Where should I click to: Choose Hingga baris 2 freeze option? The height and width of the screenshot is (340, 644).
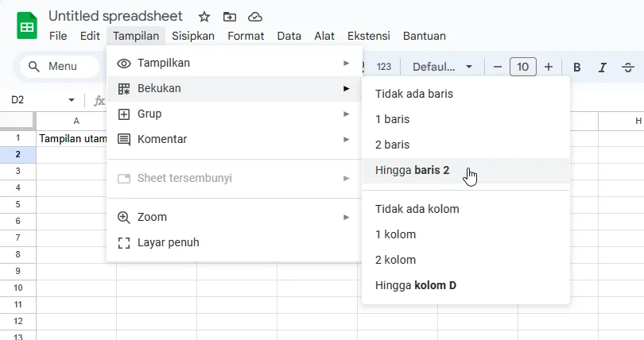coord(413,170)
